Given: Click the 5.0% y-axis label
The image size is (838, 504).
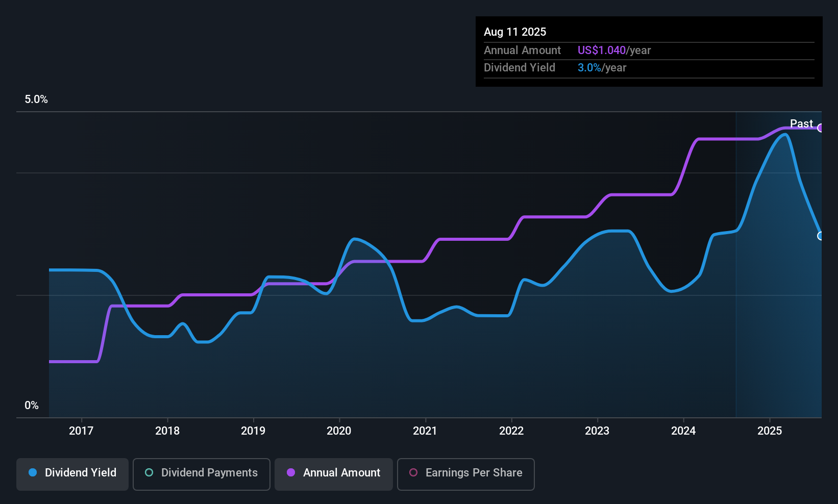Looking at the screenshot, I should [x=36, y=99].
